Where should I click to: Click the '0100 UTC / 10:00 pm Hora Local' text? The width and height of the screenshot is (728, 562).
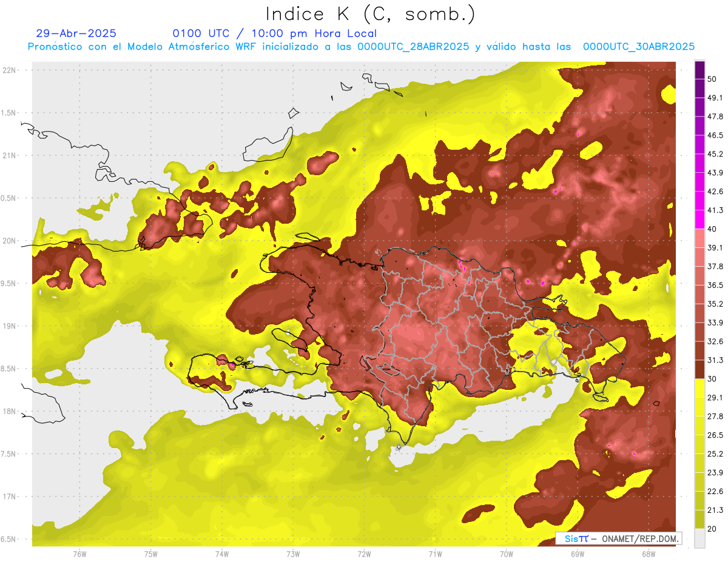point(275,33)
